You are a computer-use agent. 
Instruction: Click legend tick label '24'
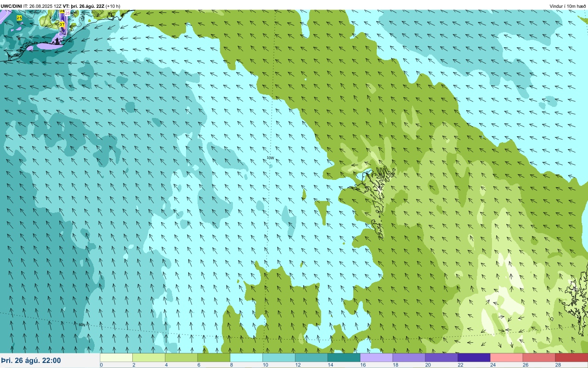tap(493, 365)
